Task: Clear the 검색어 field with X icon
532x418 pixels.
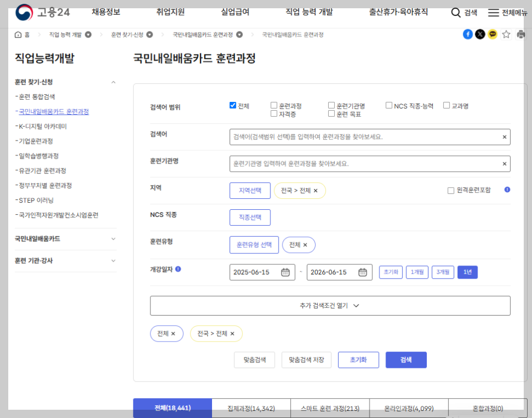Action: (504, 137)
